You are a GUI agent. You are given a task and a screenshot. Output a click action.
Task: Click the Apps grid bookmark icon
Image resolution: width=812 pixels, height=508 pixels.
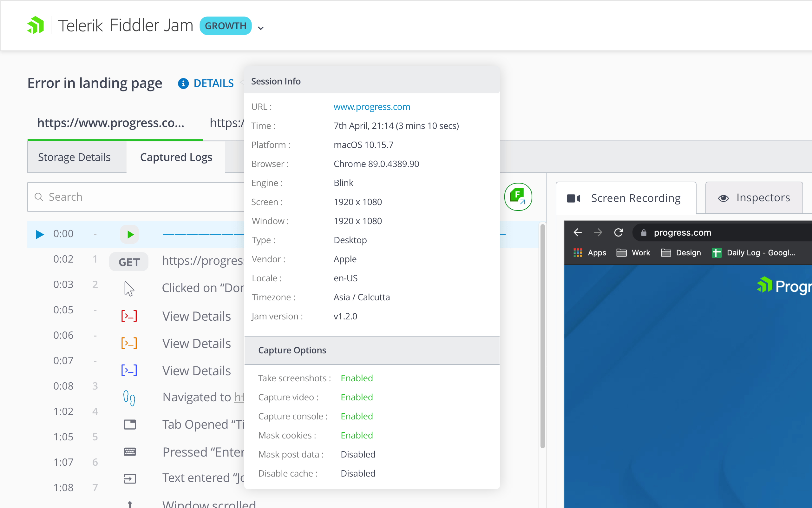click(578, 253)
